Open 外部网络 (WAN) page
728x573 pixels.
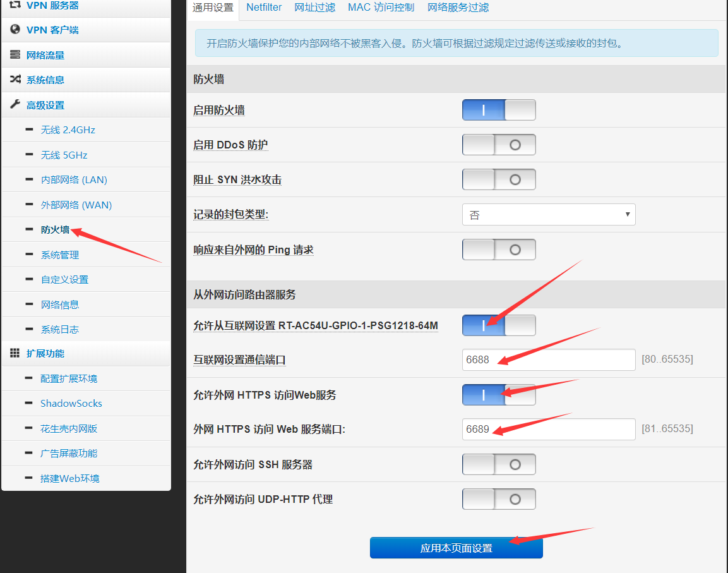pyautogui.click(x=76, y=205)
